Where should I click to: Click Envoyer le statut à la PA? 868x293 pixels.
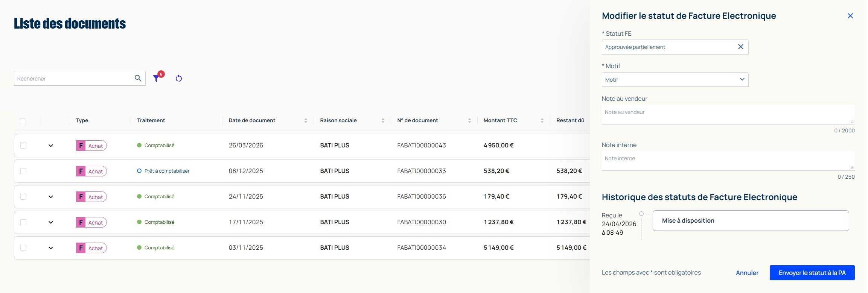click(812, 273)
